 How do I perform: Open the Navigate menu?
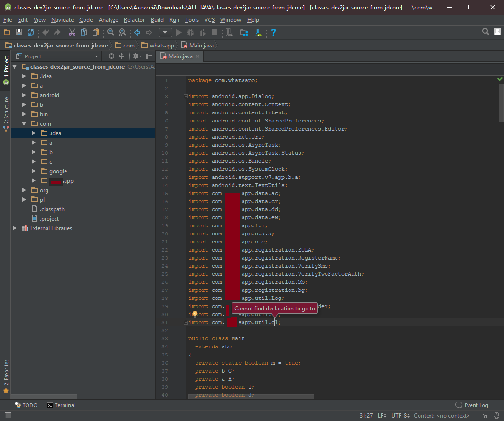coord(62,20)
